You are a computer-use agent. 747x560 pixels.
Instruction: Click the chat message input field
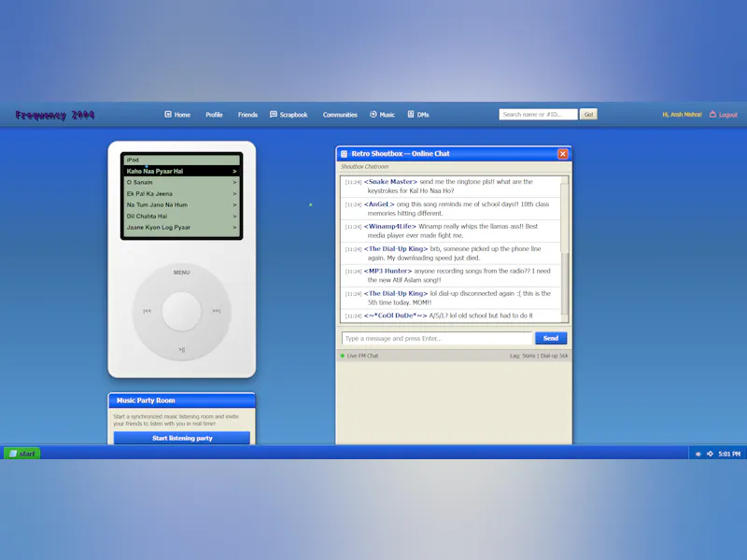(437, 339)
